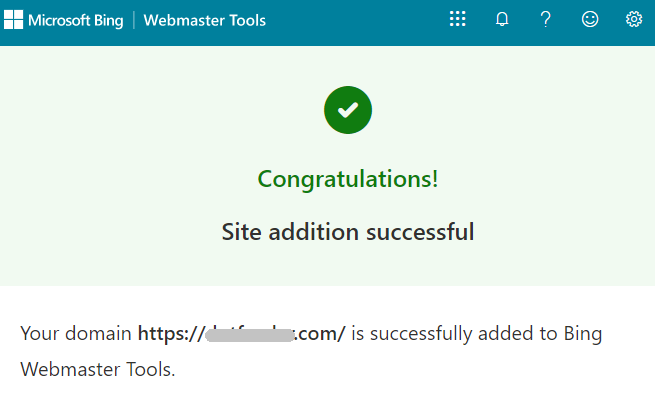Click the Congratulations! heading
655x403 pixels.
(x=348, y=179)
